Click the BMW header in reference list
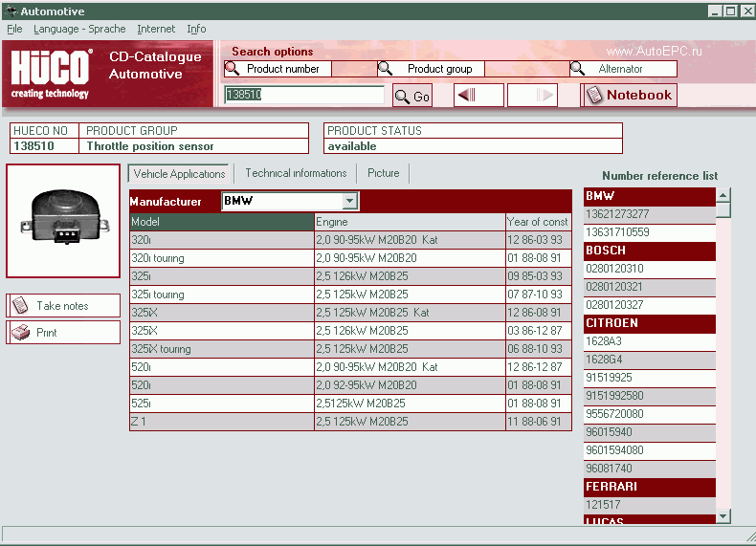Viewport: 756px width, 546px height. click(x=650, y=196)
